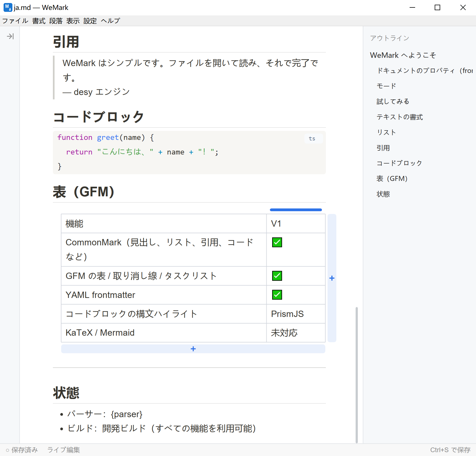Click the blue table column handle bar
Viewport: 476px width, 456px height.
click(x=296, y=210)
